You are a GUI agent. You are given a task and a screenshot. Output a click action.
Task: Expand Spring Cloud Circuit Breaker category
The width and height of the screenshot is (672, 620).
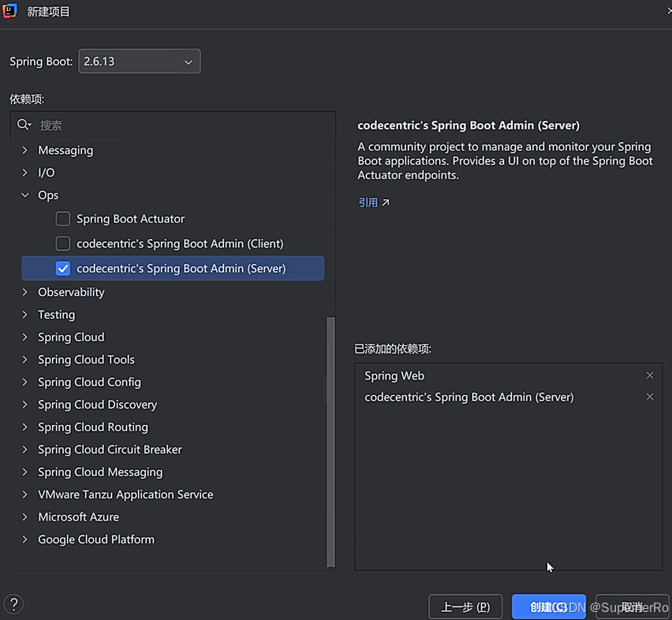25,449
